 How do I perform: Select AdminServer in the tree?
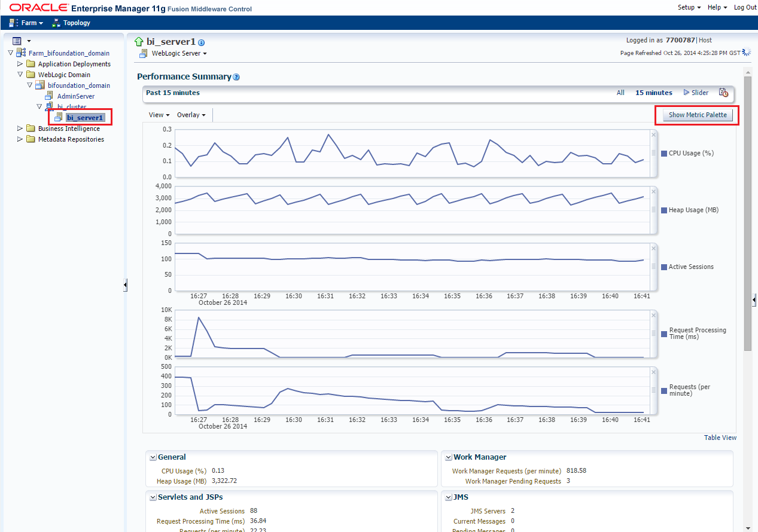76,96
